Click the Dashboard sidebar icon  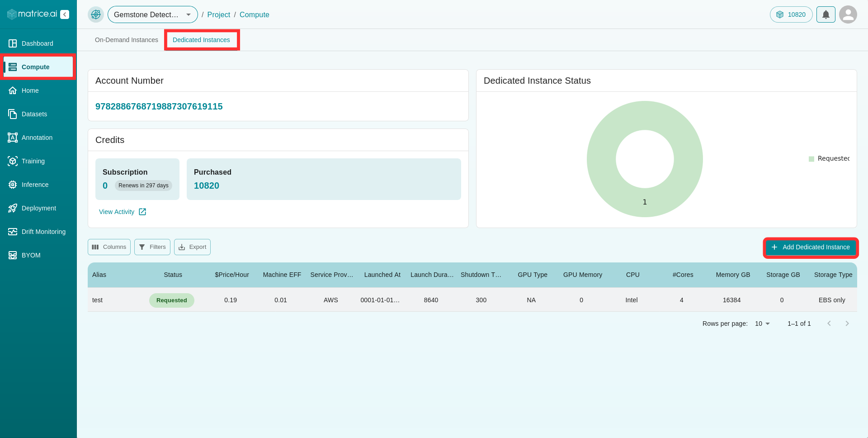click(x=13, y=43)
